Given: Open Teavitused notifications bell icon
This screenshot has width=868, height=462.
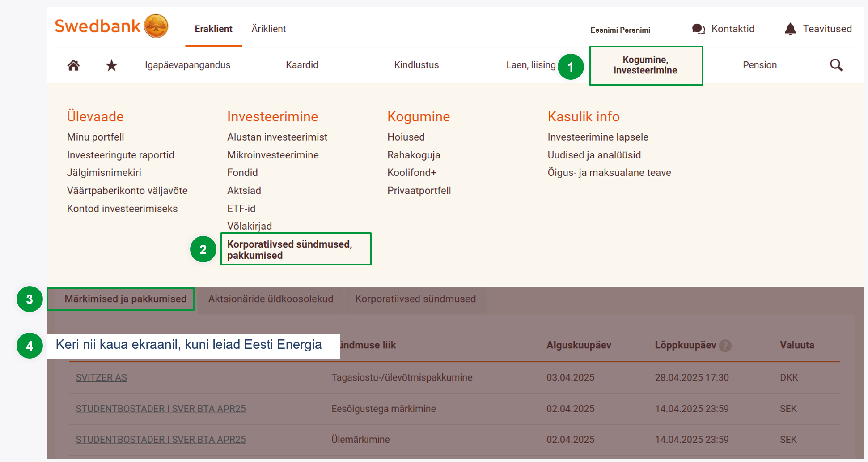Looking at the screenshot, I should tap(790, 29).
